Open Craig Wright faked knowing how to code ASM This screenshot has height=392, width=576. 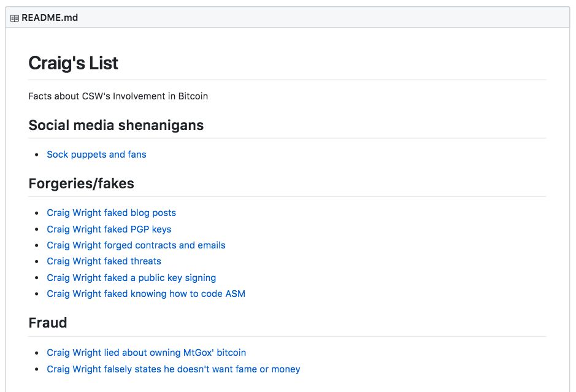146,294
